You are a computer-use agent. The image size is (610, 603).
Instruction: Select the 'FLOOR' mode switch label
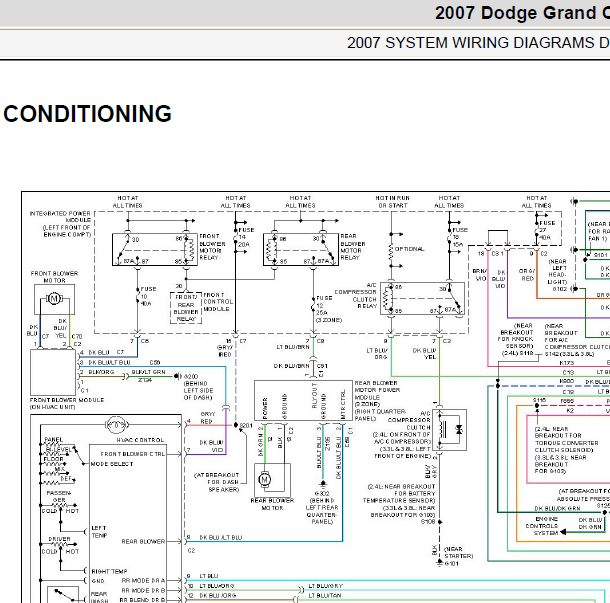click(53, 459)
